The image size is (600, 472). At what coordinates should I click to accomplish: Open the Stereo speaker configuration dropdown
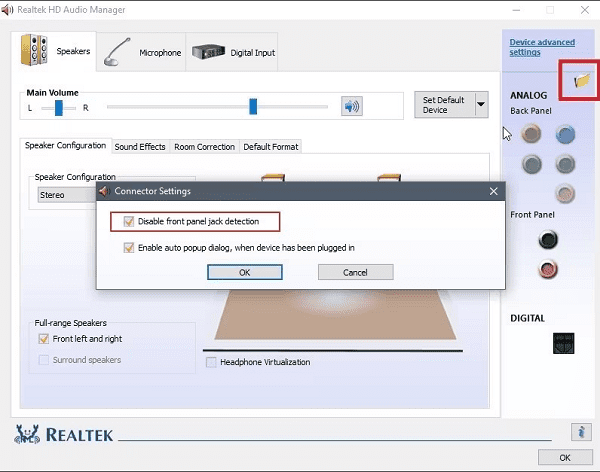click(67, 195)
